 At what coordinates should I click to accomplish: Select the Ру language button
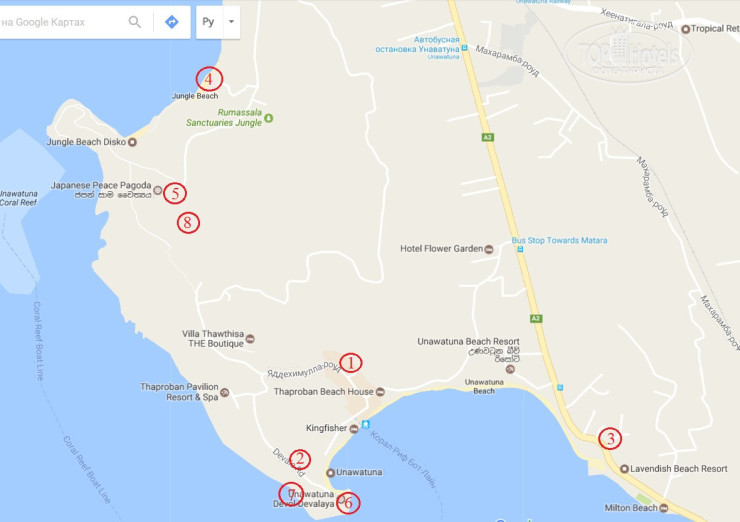208,22
